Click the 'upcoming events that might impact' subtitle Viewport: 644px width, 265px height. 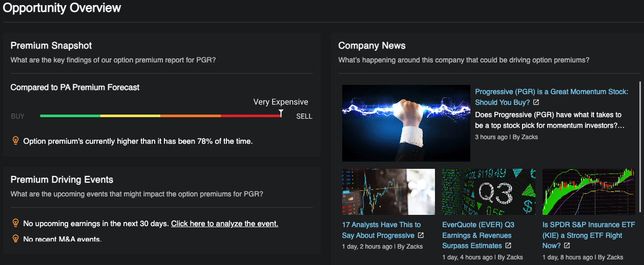[137, 194]
